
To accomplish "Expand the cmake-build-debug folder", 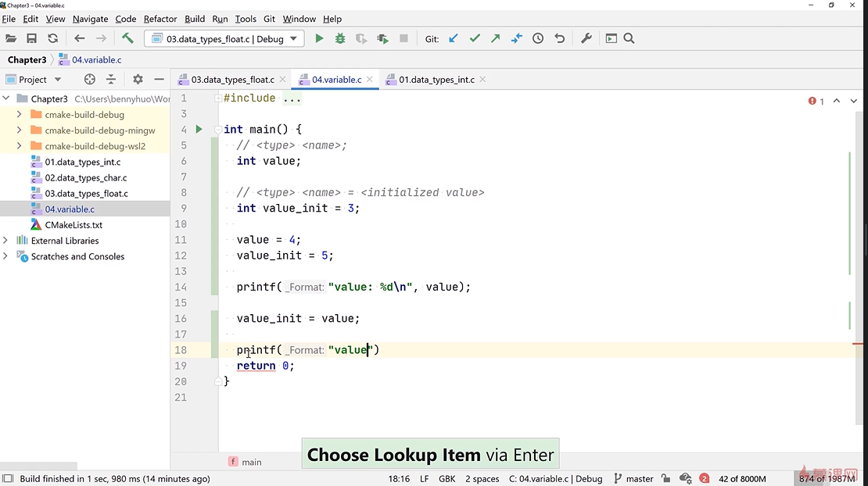I will point(20,114).
